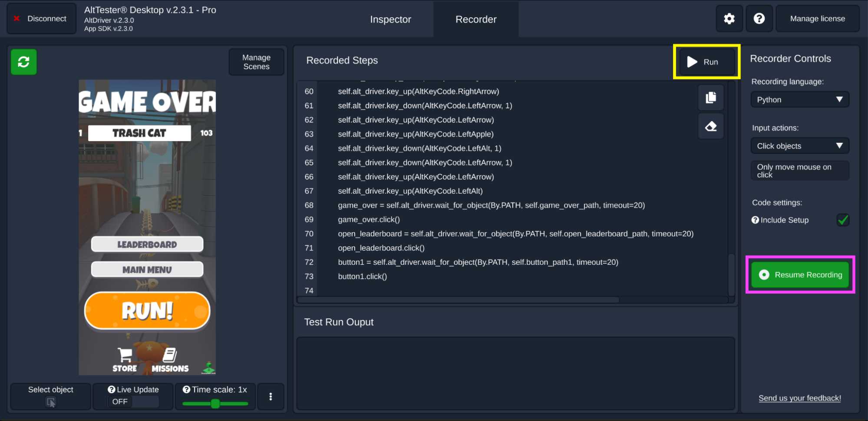Screen dimensions: 868x421
Task: Click line 67 key_up LeftAlt step
Action: point(410,191)
